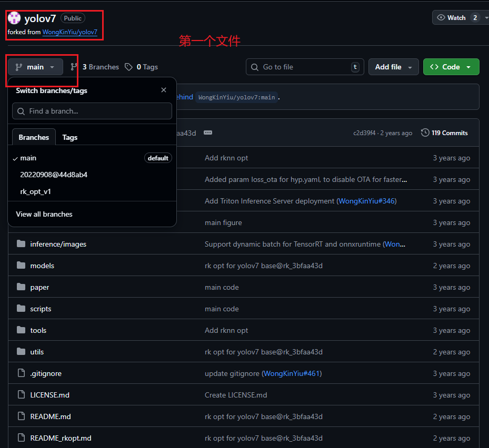This screenshot has width=489, height=448.
Task: Open the 119 Commits history link
Action: pyautogui.click(x=444, y=133)
